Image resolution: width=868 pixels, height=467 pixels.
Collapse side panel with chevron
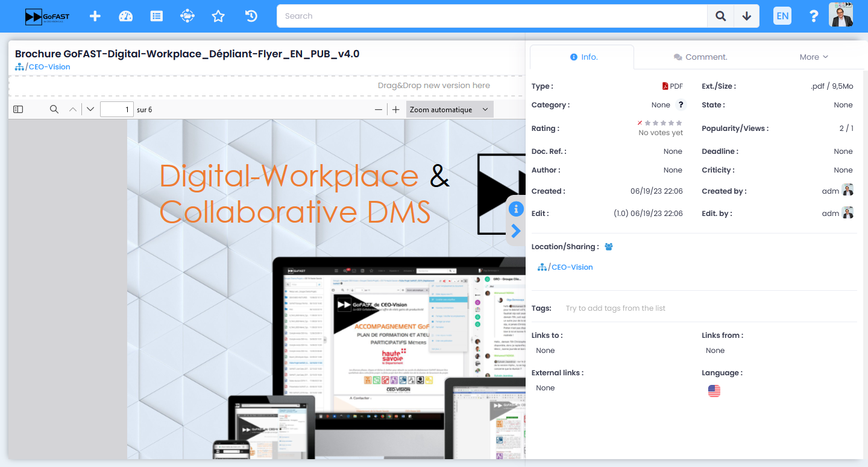click(516, 231)
